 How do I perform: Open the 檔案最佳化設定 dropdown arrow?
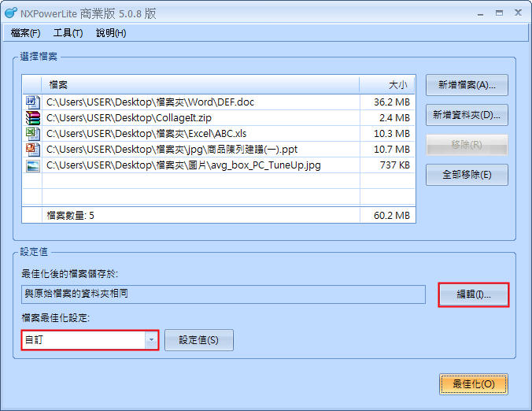[x=150, y=340]
